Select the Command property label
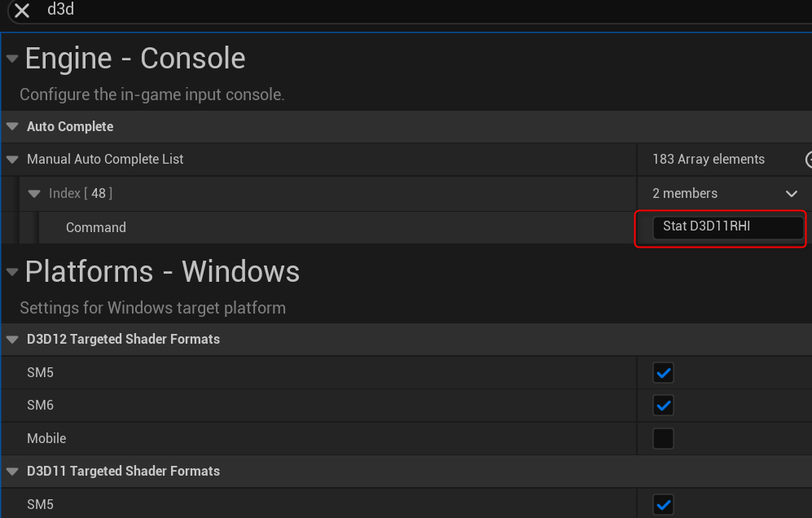Screen dimensions: 812x518 pyautogui.click(x=96, y=227)
